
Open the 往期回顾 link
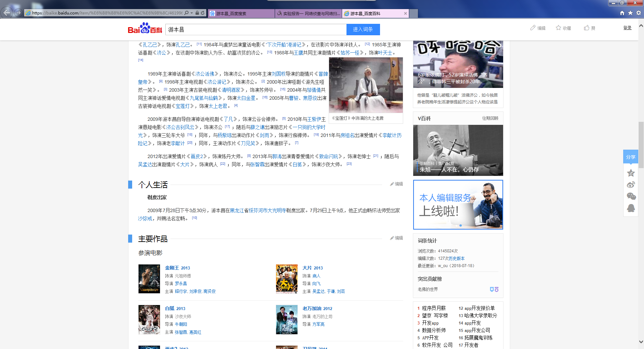[x=490, y=118]
